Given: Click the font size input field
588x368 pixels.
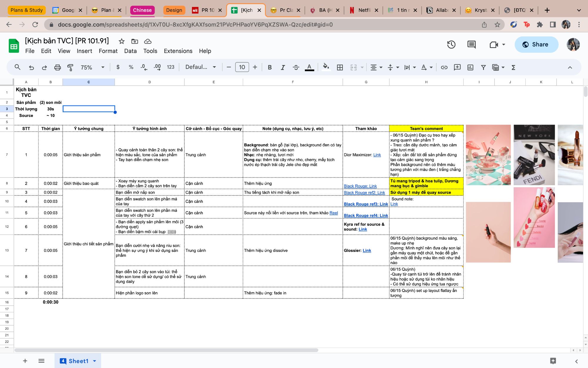Looking at the screenshot, I should (x=242, y=67).
